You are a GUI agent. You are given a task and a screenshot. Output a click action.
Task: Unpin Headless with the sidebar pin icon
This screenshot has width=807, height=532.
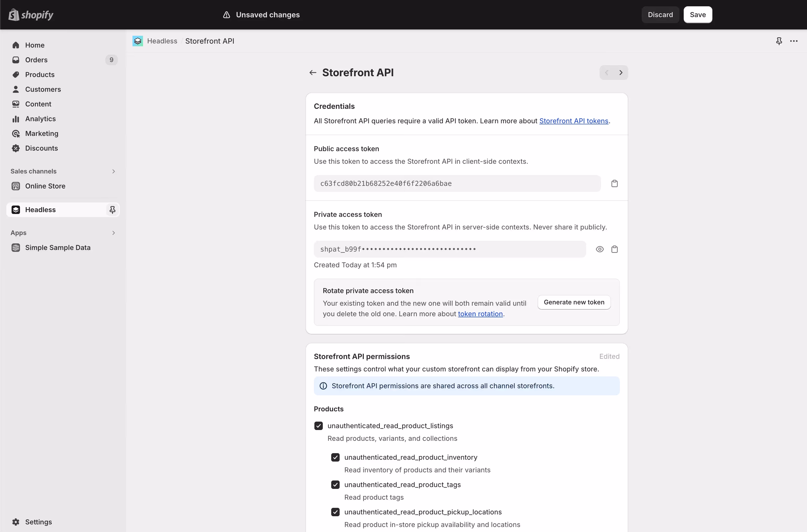(x=112, y=210)
